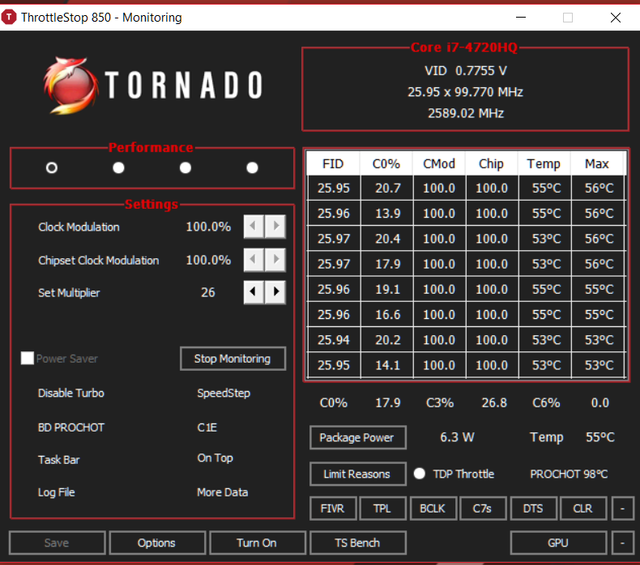Click the FID column header
640x565 pixels.
pyautogui.click(x=333, y=164)
